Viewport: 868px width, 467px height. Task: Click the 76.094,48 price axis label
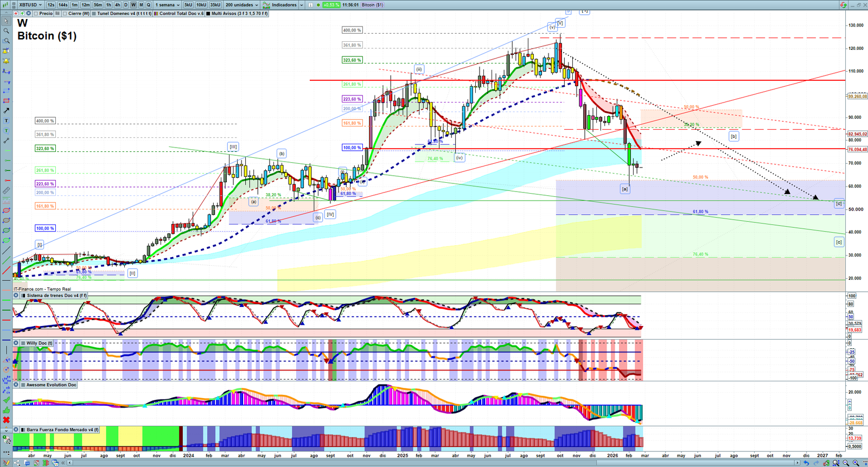coord(857,149)
